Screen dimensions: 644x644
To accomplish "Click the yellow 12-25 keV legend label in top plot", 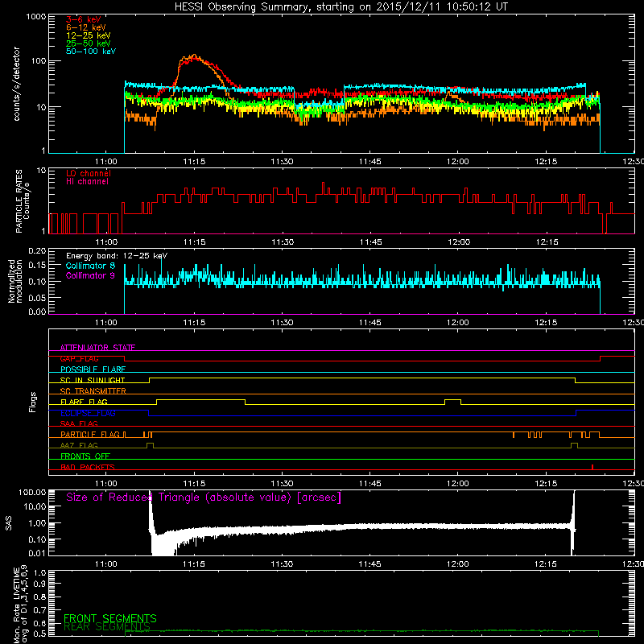I will tap(88, 35).
